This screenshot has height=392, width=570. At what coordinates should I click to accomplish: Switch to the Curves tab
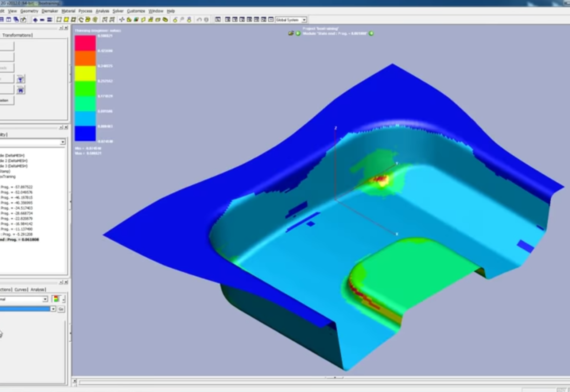tap(21, 289)
